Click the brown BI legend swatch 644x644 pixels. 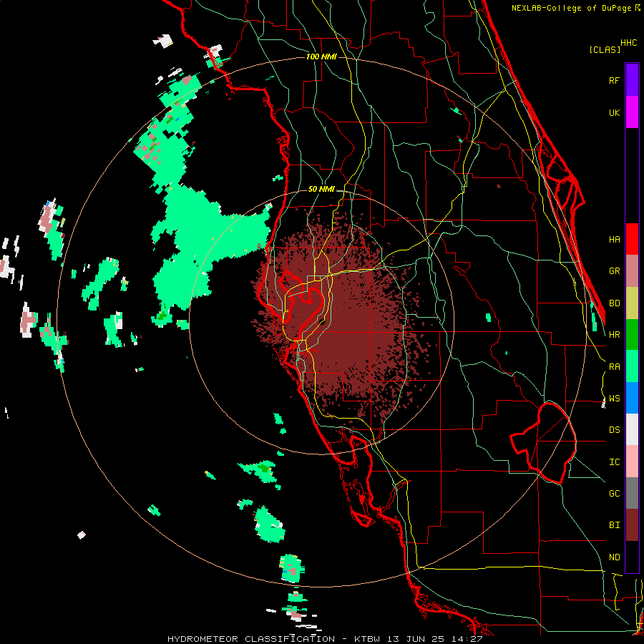pyautogui.click(x=632, y=525)
